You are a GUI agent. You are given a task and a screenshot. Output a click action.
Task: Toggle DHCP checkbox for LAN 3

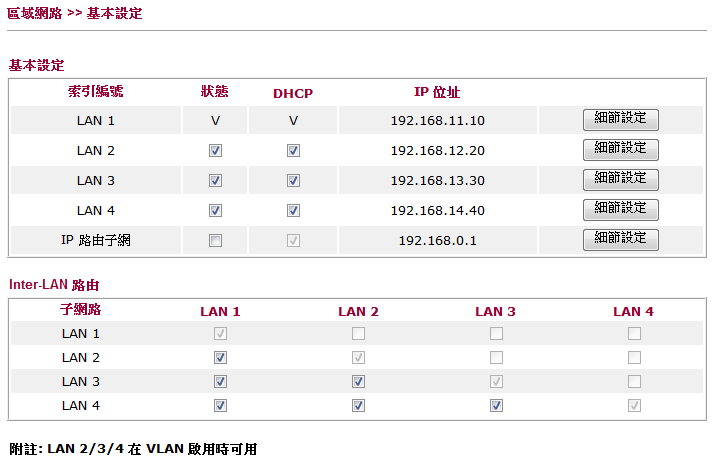coord(293,181)
